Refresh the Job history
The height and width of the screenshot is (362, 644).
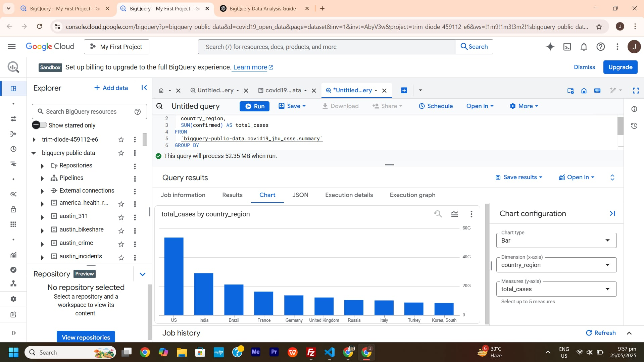[x=601, y=333]
